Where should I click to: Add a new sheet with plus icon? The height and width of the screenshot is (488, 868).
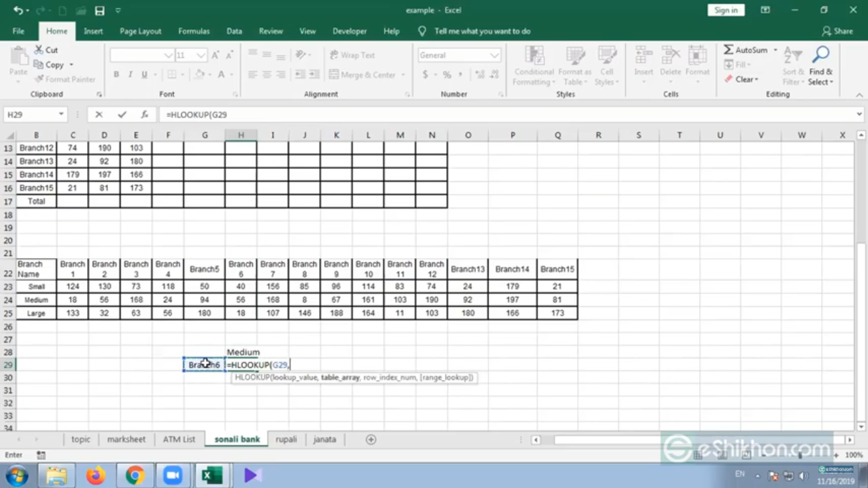[x=371, y=440]
